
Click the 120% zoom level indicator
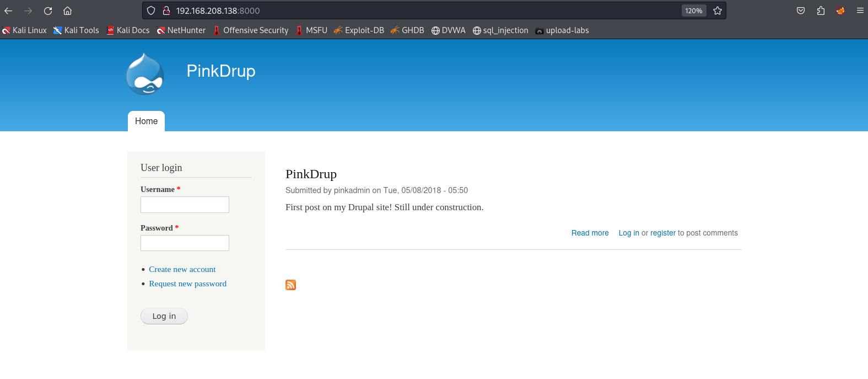693,10
